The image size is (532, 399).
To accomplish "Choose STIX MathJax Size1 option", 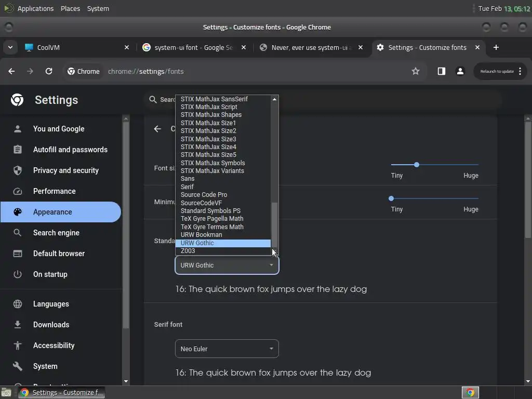I will [x=223, y=123].
